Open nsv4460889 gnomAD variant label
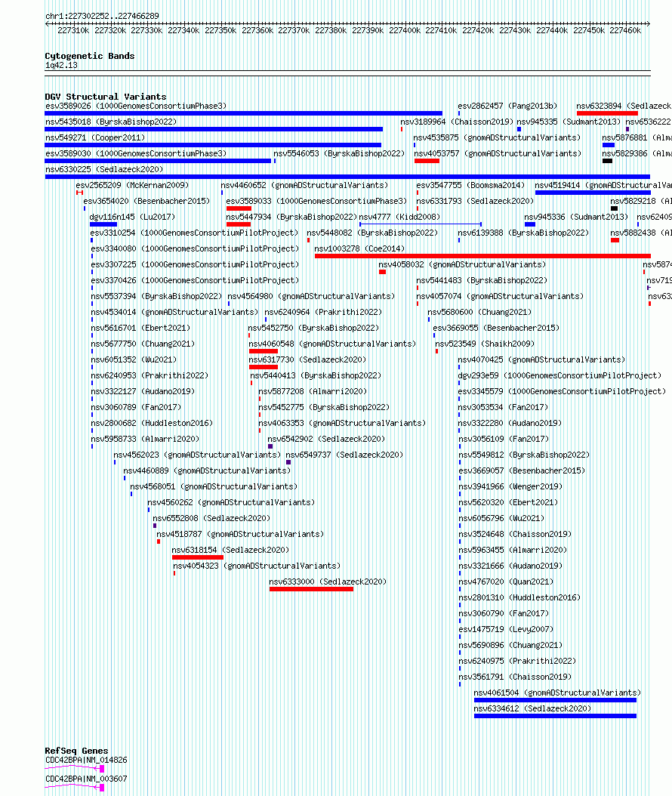Viewport: 672px width, 796px height. (x=207, y=471)
